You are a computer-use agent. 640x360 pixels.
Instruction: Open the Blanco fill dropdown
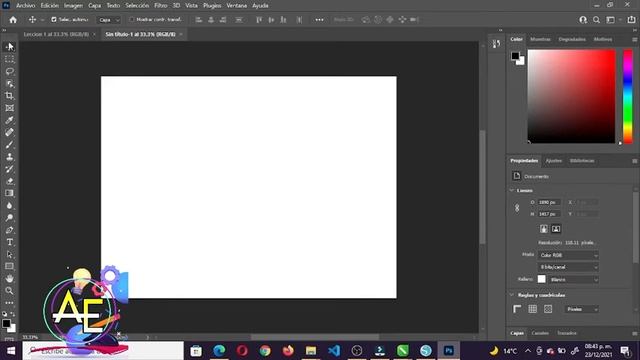tap(573, 280)
